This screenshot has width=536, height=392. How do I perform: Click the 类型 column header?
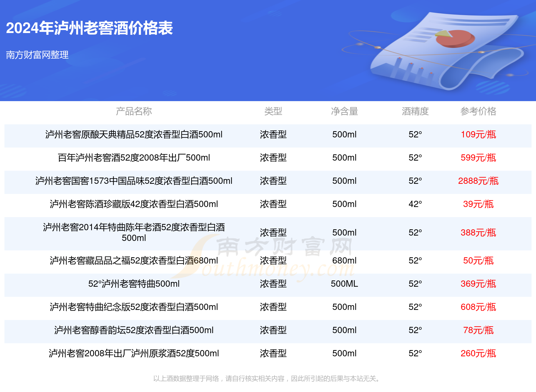(273, 111)
